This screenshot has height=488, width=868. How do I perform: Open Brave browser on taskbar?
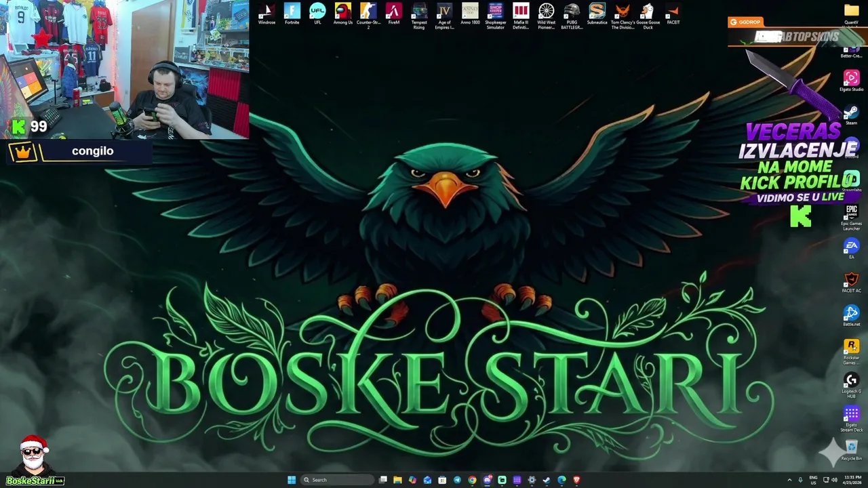576,480
